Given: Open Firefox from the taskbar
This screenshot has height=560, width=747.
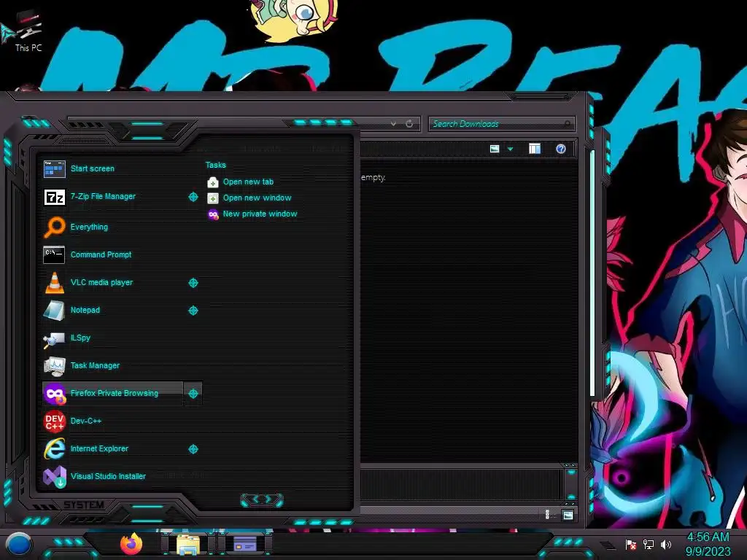Looking at the screenshot, I should click(x=131, y=544).
